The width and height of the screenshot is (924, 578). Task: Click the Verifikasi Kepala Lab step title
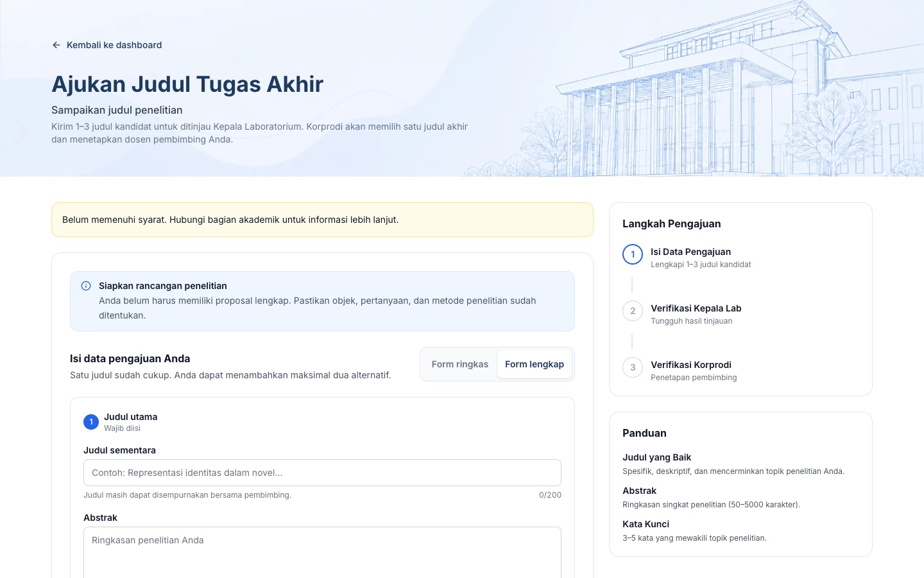[x=696, y=308]
